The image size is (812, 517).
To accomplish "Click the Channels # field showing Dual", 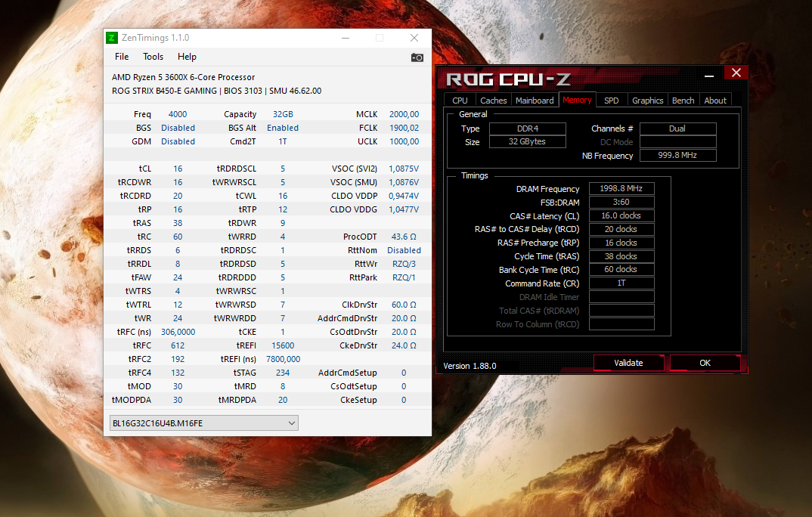I will pyautogui.click(x=678, y=128).
